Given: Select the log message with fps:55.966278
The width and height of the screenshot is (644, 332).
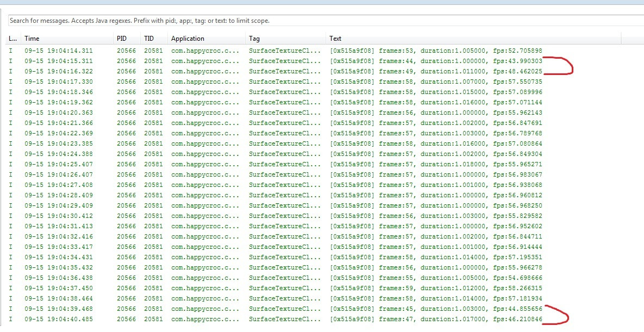Looking at the screenshot, I should pos(436,267).
